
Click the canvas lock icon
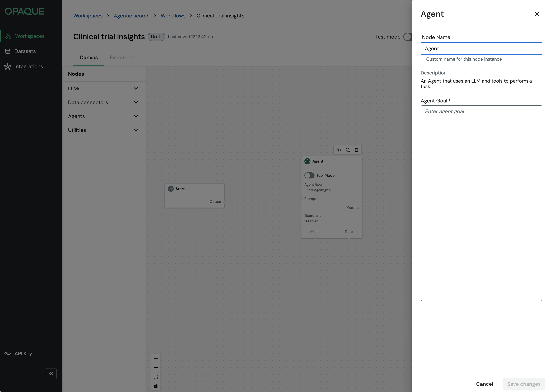[156, 386]
